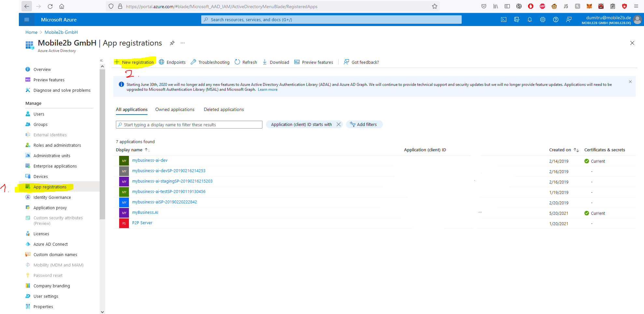This screenshot has height=314, width=644.
Task: Open Troubleshooting for app registrations
Action: [x=210, y=62]
